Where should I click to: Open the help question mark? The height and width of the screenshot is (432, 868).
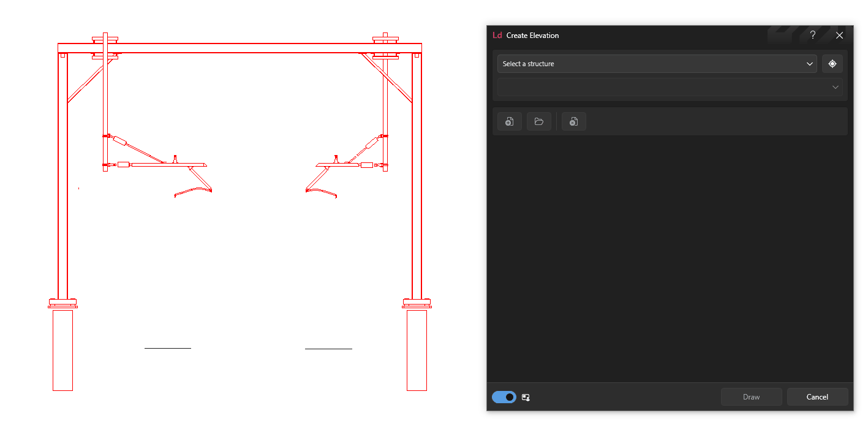pyautogui.click(x=813, y=35)
